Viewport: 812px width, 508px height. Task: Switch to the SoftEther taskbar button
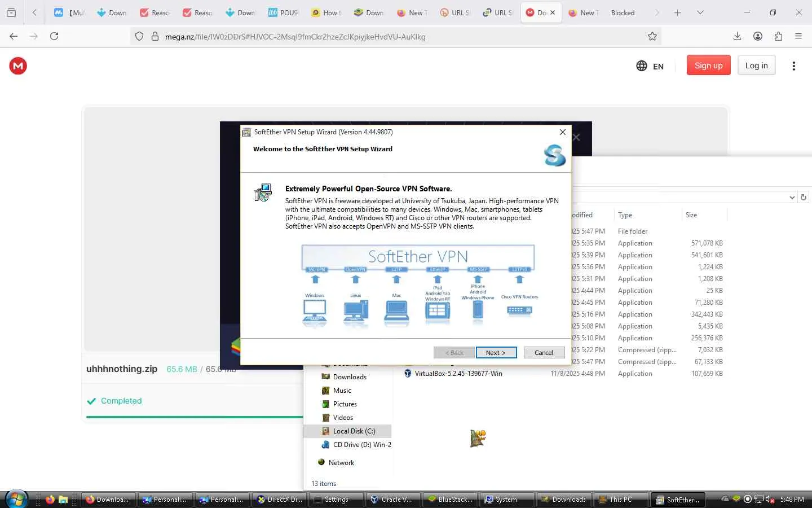(677, 500)
